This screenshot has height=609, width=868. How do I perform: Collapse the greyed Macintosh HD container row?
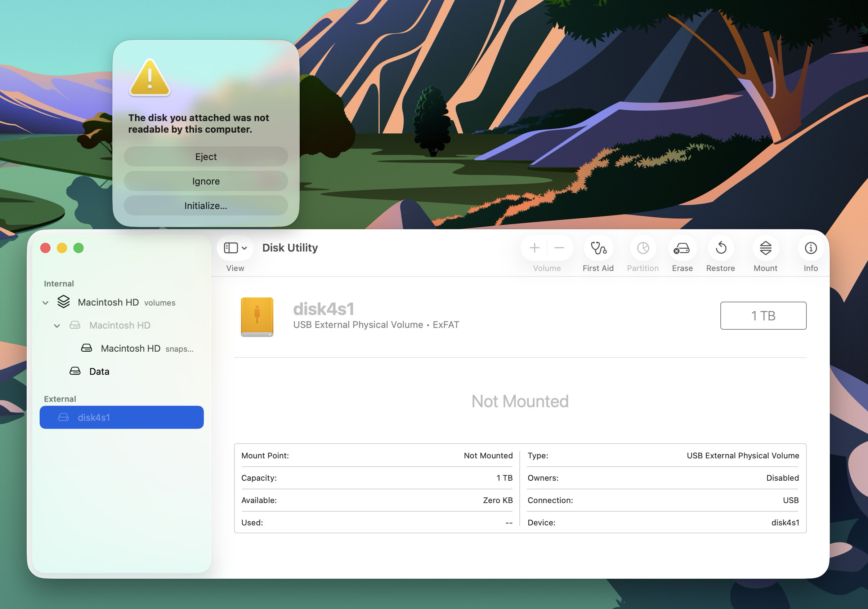click(57, 326)
